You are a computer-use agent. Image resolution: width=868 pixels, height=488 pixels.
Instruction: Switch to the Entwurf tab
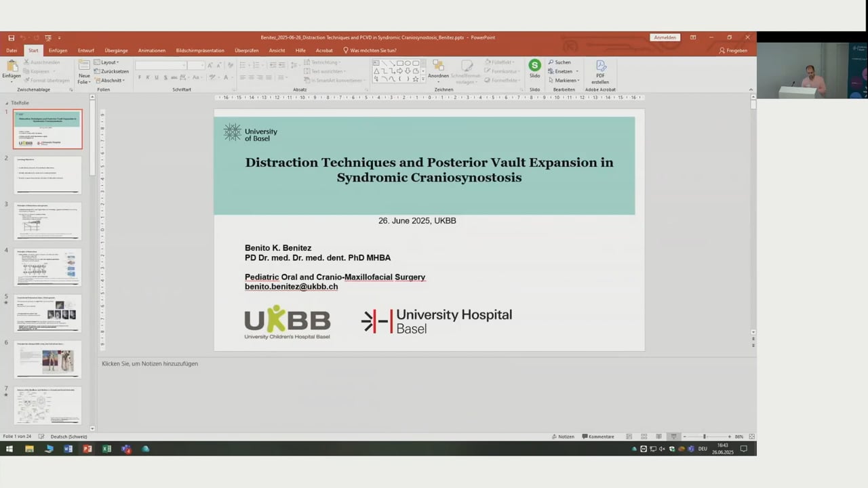(x=86, y=50)
